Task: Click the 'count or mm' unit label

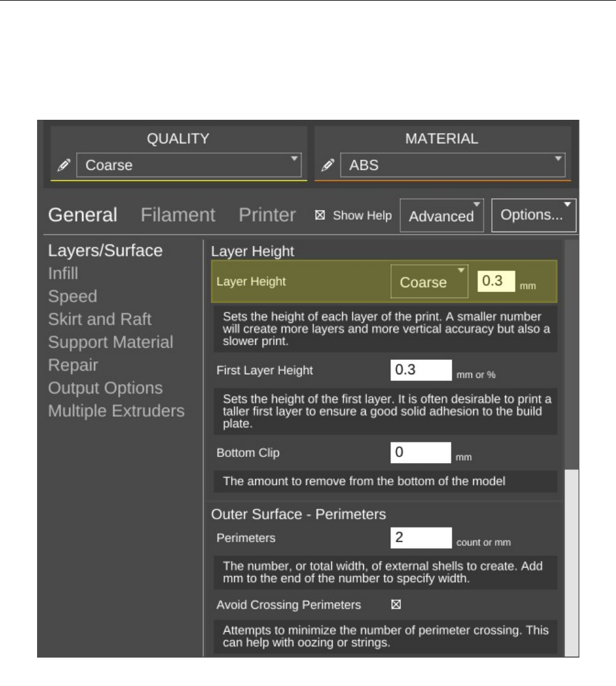Action: point(483,543)
